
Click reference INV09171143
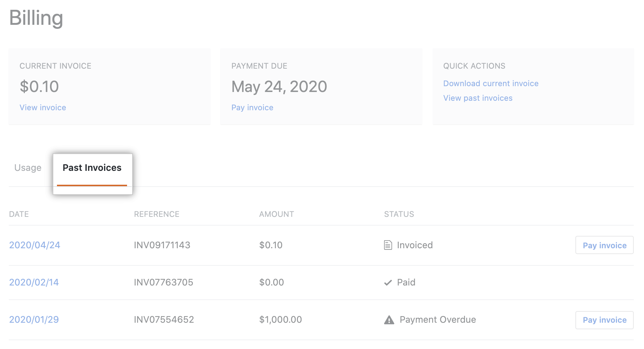click(162, 245)
